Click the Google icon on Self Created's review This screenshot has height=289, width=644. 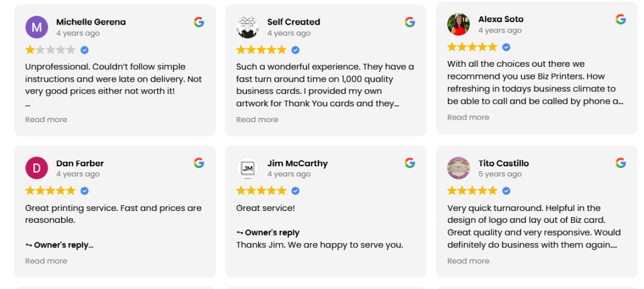point(410,22)
